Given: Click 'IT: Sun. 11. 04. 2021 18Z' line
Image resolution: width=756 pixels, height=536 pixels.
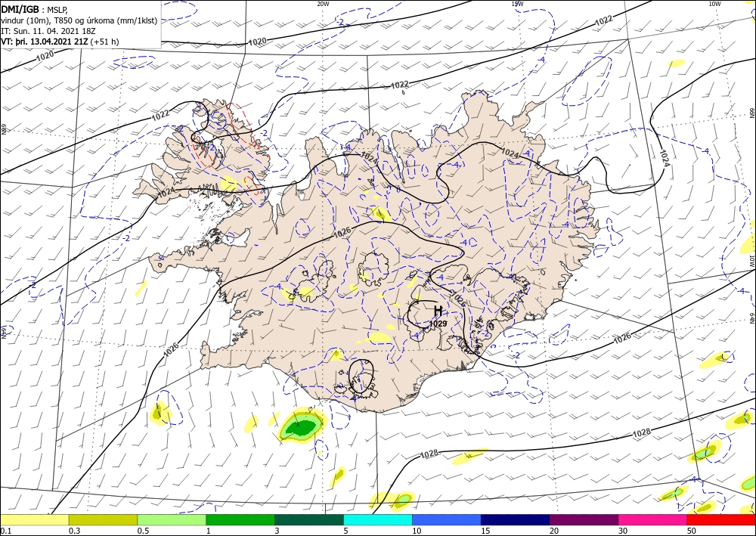Looking at the screenshot, I should pos(48,31).
